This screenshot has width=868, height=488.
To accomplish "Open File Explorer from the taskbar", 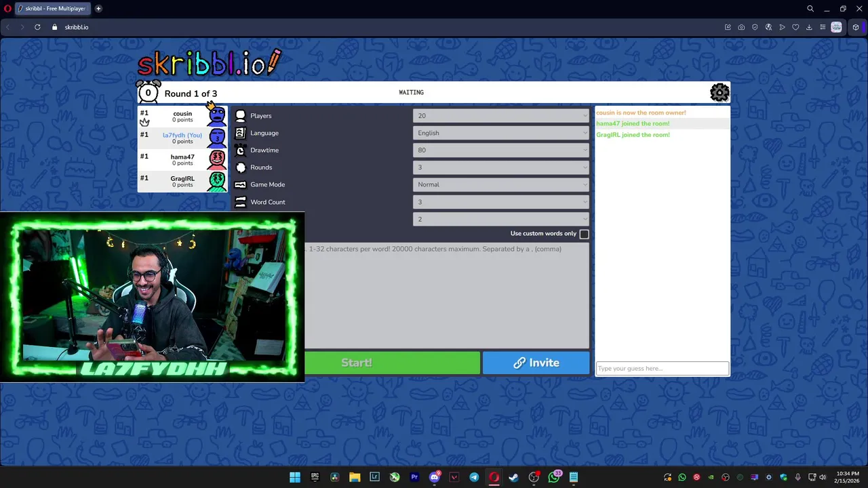I will coord(355,477).
